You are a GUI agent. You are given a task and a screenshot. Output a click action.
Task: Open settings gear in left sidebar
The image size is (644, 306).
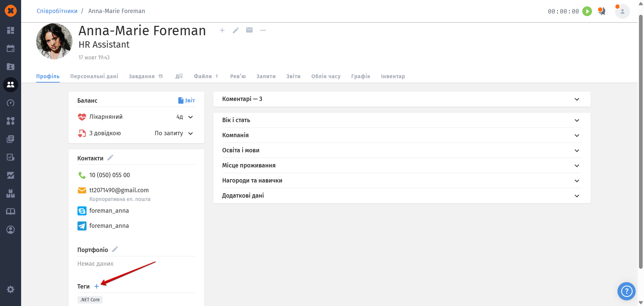10,289
